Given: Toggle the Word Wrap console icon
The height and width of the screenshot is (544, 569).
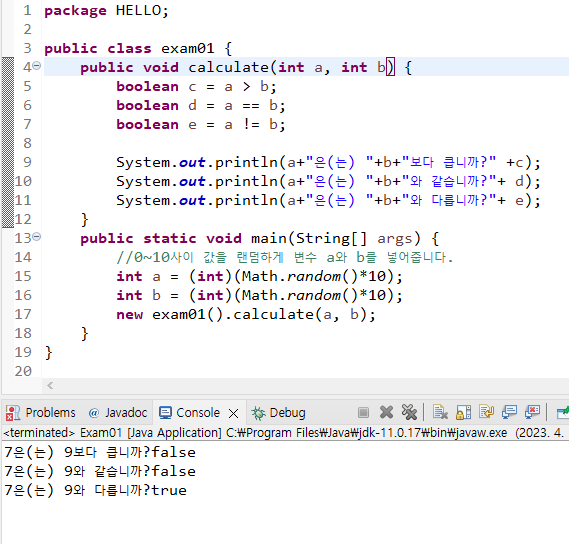Looking at the screenshot, I should point(486,412).
